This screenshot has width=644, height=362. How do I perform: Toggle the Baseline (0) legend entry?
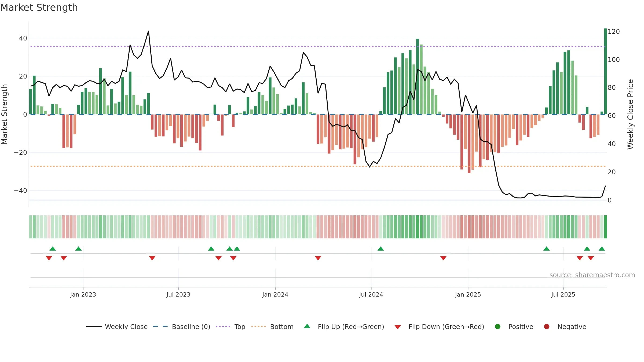tap(182, 327)
